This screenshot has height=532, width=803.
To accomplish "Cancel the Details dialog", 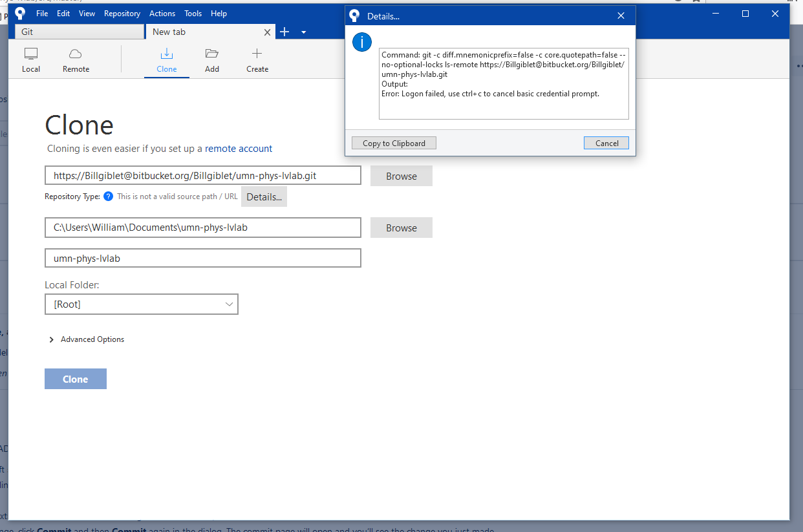I will (606, 143).
